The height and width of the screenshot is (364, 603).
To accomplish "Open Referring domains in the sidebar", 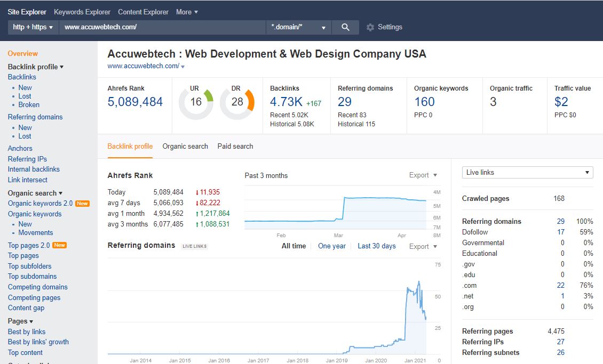I will pos(35,117).
